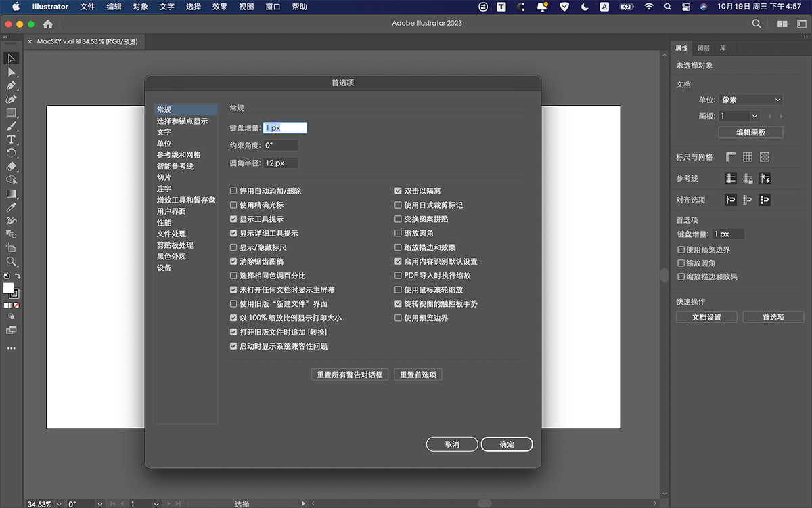Click the stroke color swatch

pos(15,294)
